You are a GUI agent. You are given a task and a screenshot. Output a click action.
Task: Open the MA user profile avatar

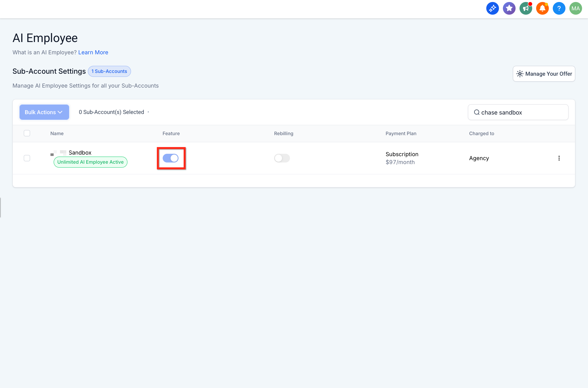575,8
